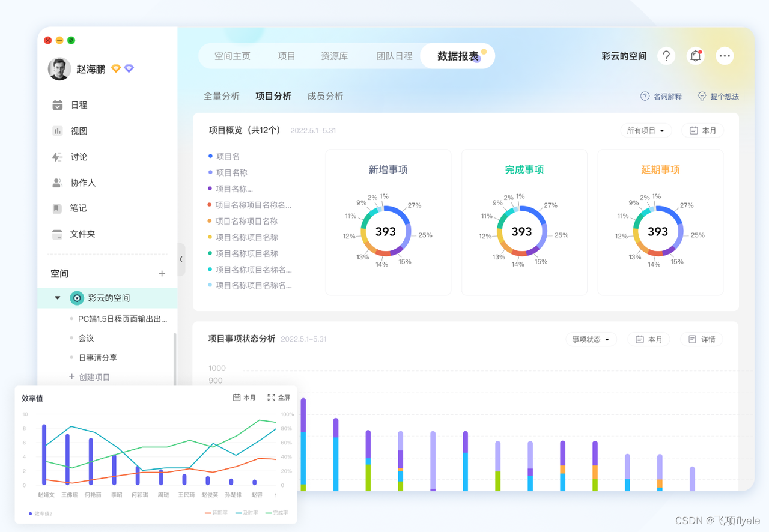Open 视图 via its chart icon
769x532 pixels.
[58, 131]
